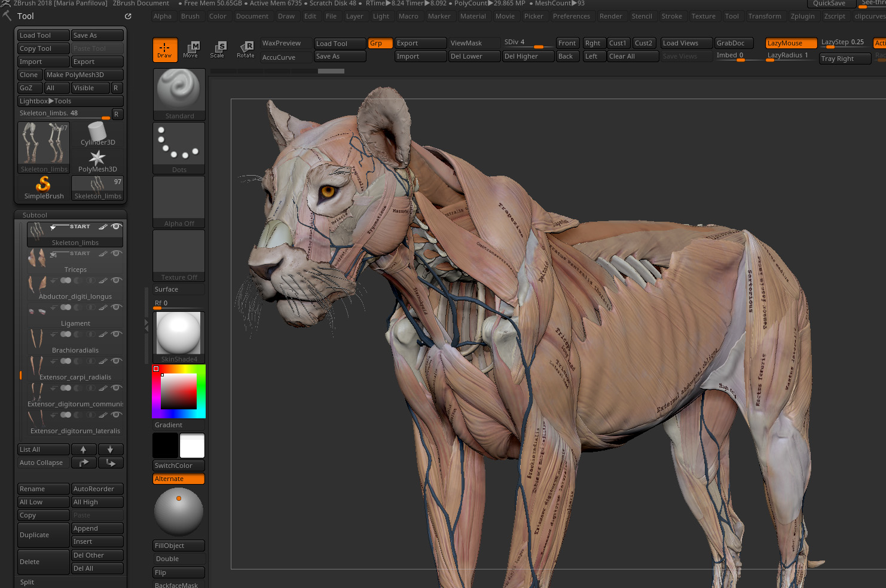Hide the Abductor_digiti_longus subtool eye

[x=117, y=280]
